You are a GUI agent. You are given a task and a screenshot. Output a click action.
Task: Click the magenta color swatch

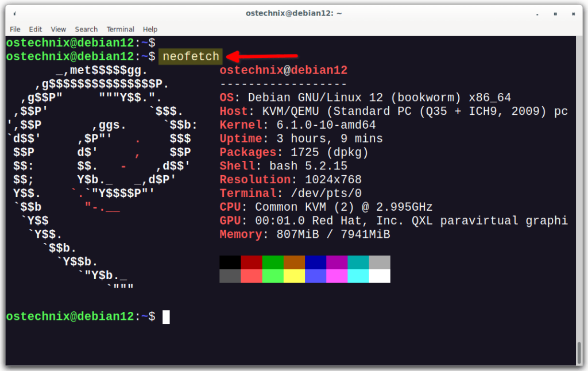[336, 261]
